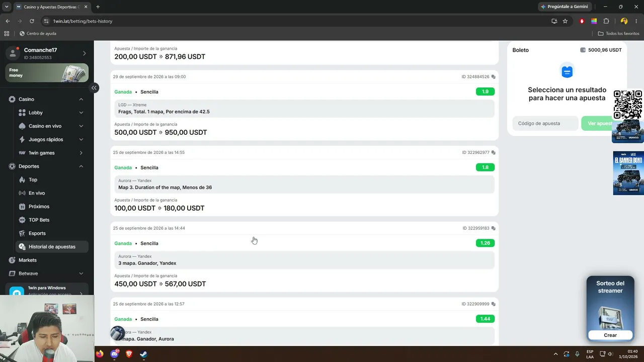644x362 pixels.
Task: Copy bet ID 322959183
Action: [493, 228]
